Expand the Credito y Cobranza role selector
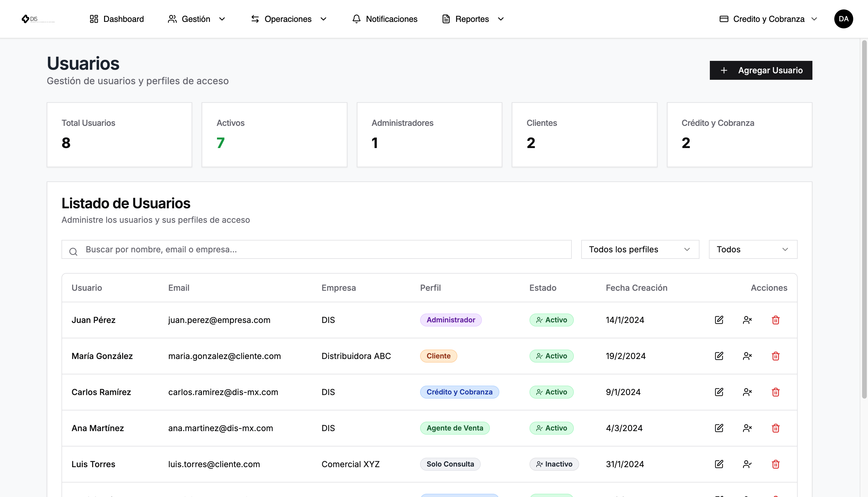Screen dimensions: 868x497 [768, 19]
